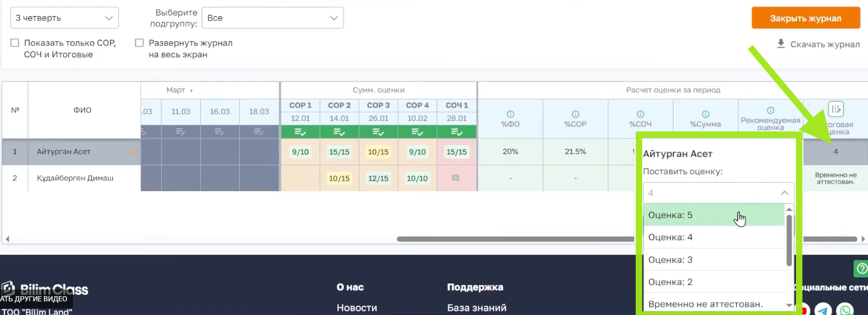
Task: Click orange status icon beside Айтурган Асет
Action: point(134,152)
